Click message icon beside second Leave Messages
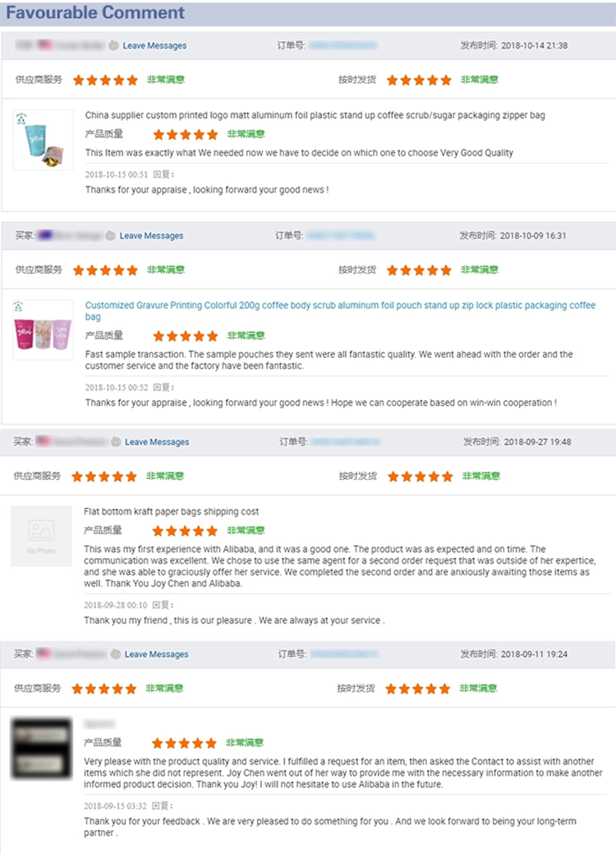The width and height of the screenshot is (616, 854). [x=110, y=236]
